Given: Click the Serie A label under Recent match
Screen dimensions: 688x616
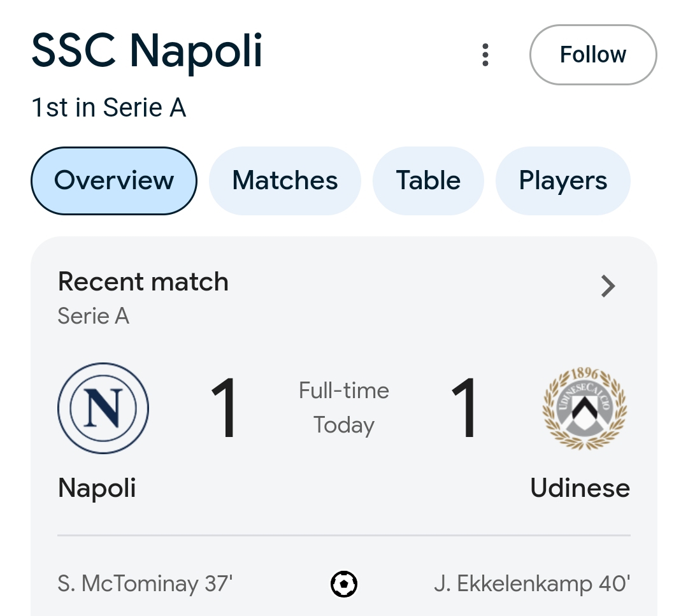Looking at the screenshot, I should (94, 316).
